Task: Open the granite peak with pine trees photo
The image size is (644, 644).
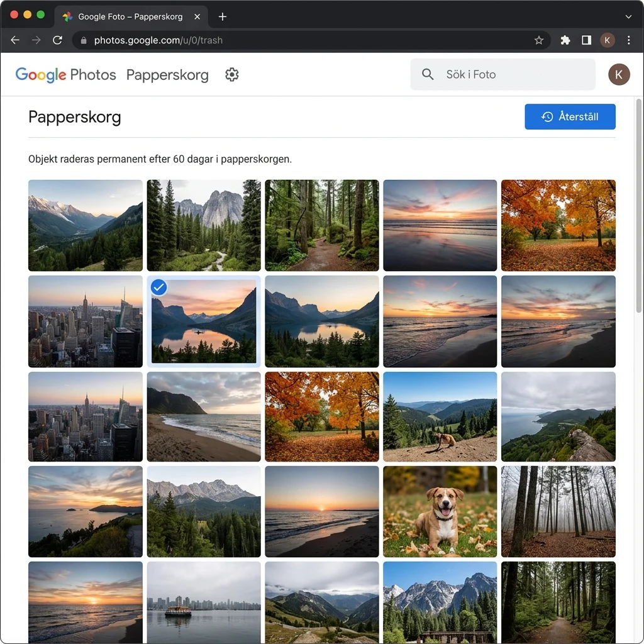Action: click(x=204, y=226)
